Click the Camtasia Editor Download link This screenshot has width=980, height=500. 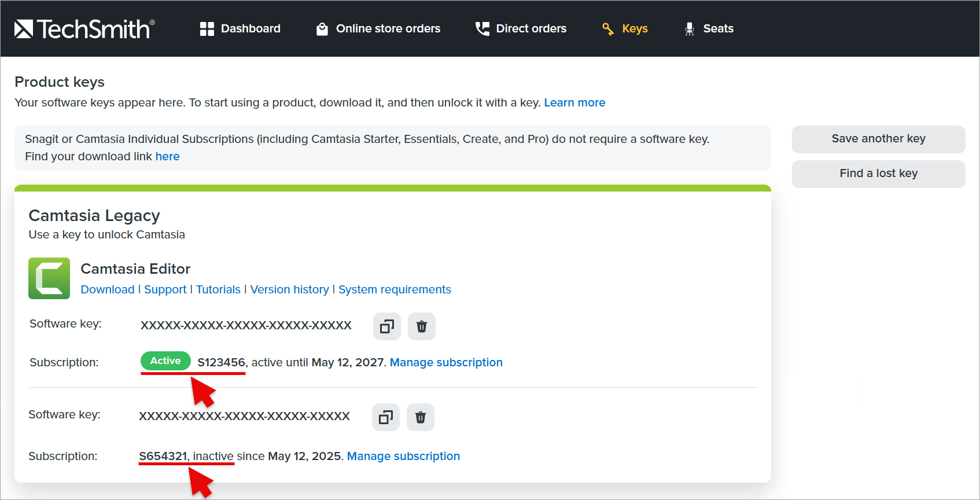click(108, 290)
